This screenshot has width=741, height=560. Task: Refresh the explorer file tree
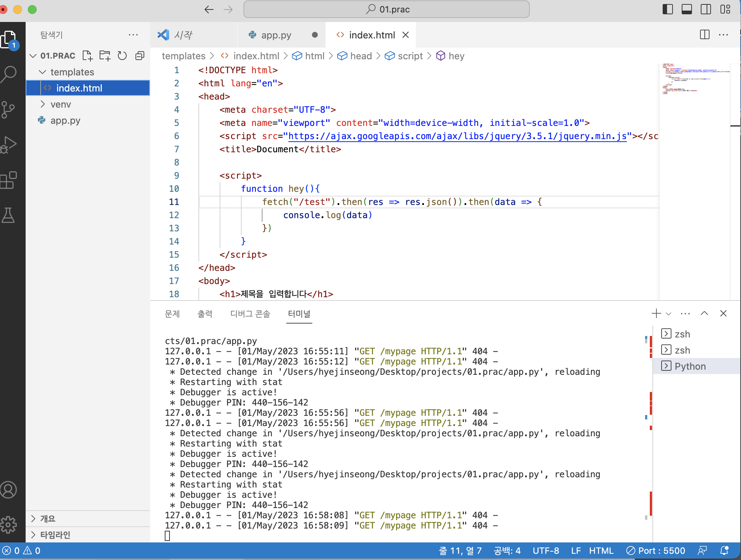point(122,56)
